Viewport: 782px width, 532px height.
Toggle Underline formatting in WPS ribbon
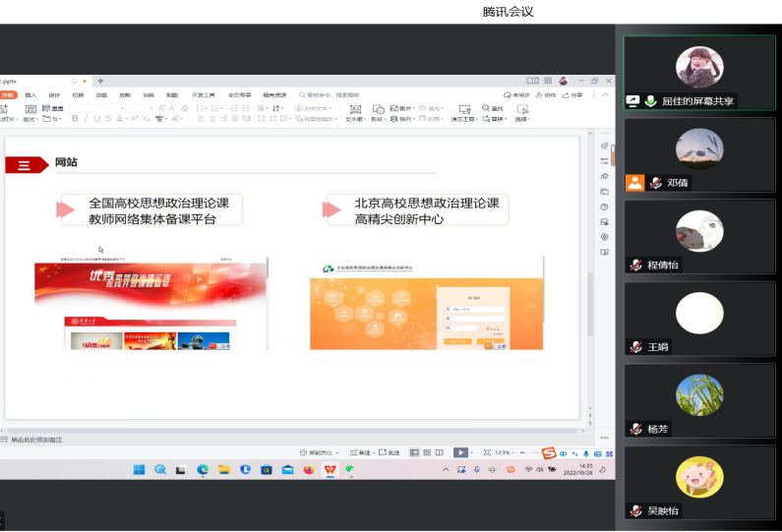point(96,119)
